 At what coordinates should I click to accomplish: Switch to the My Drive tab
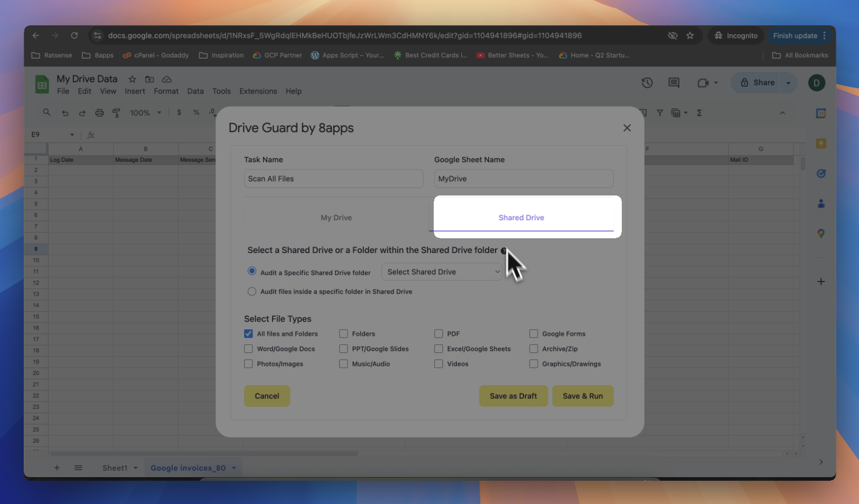[336, 218]
